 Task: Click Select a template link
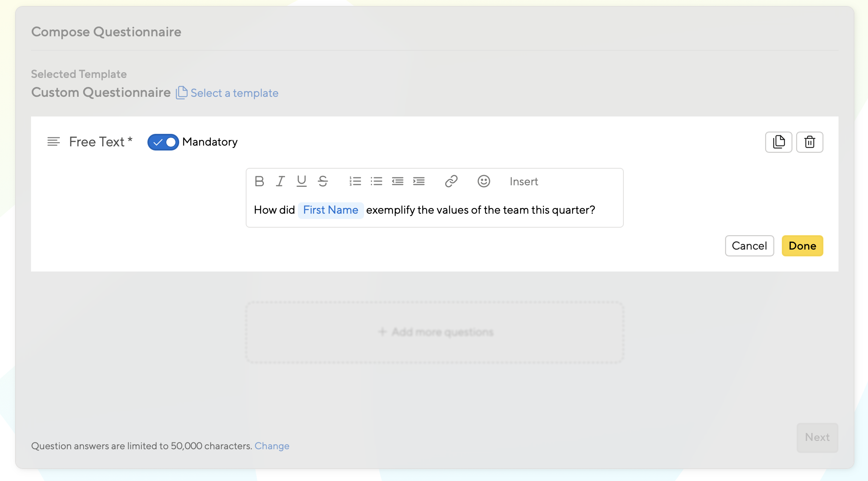tap(234, 93)
